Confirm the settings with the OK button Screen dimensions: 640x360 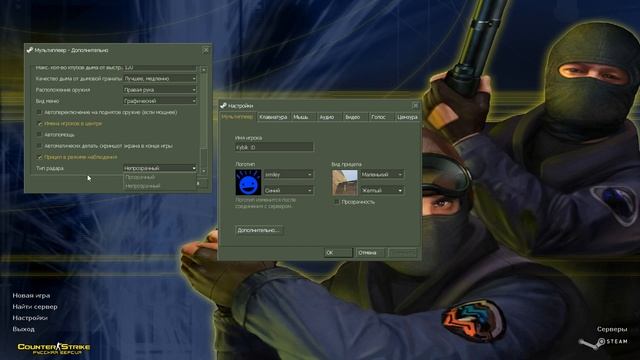(x=338, y=253)
